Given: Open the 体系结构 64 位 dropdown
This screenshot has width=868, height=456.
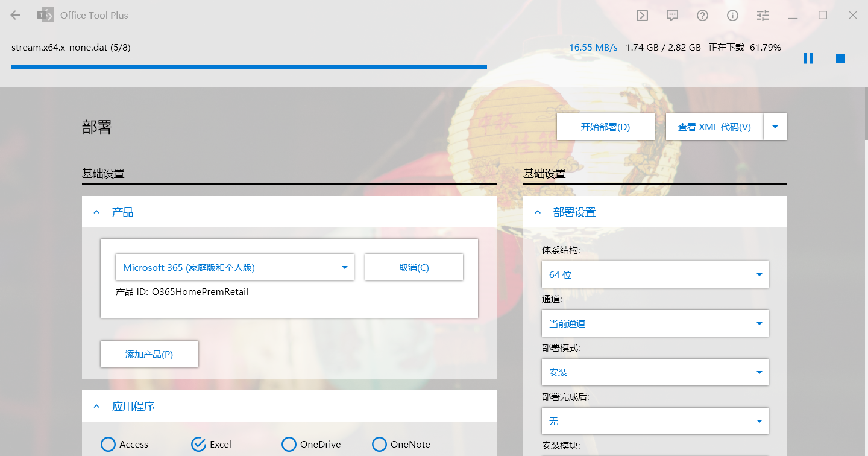Looking at the screenshot, I should tap(655, 274).
